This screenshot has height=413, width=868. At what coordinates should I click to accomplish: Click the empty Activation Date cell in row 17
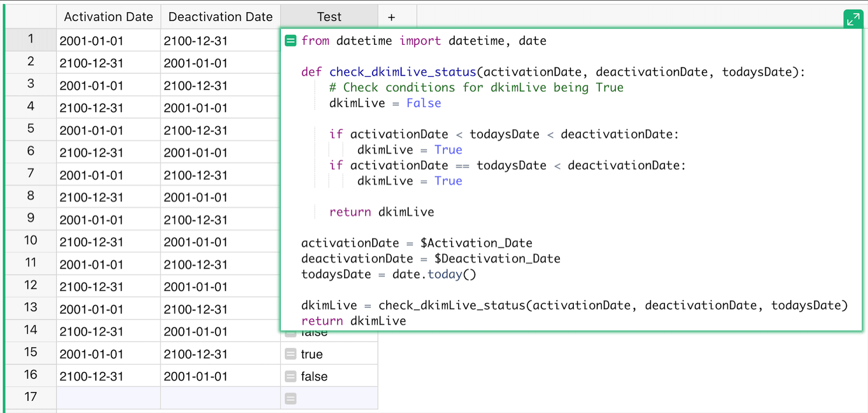pyautogui.click(x=108, y=398)
